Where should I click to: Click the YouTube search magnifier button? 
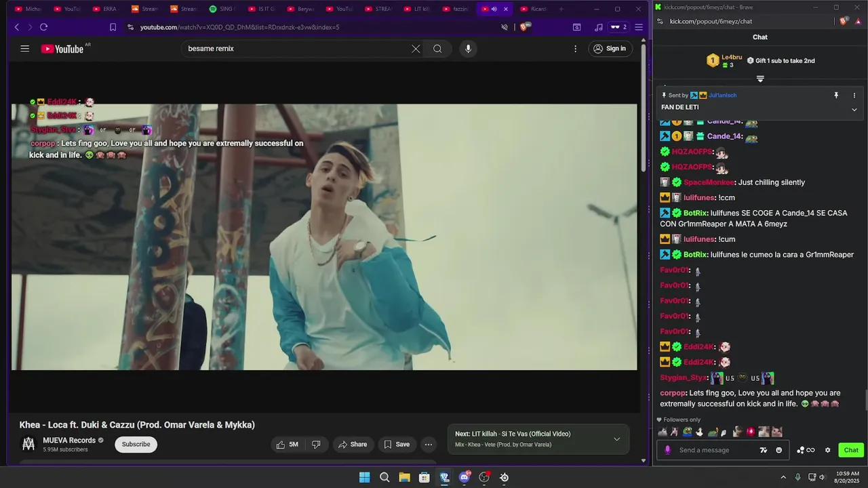click(x=437, y=49)
